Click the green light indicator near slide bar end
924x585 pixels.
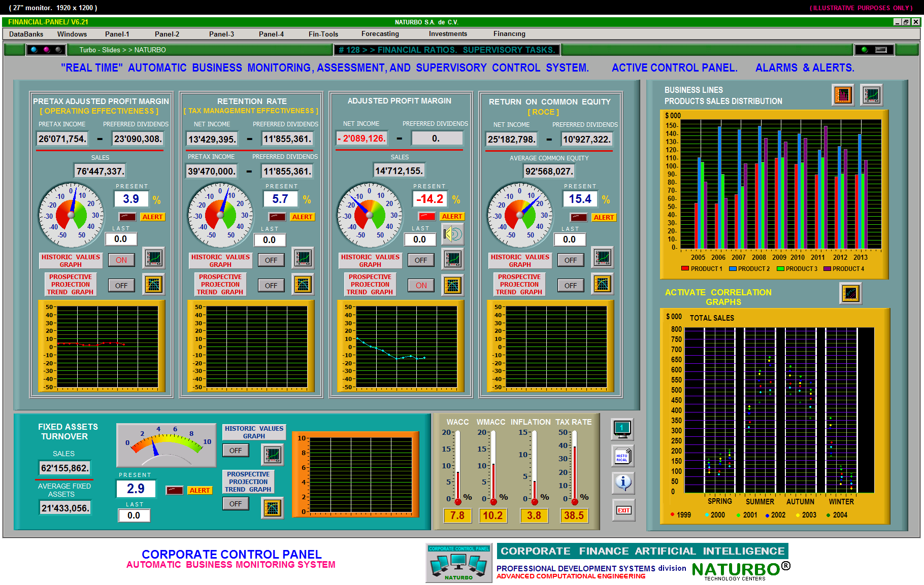click(865, 50)
